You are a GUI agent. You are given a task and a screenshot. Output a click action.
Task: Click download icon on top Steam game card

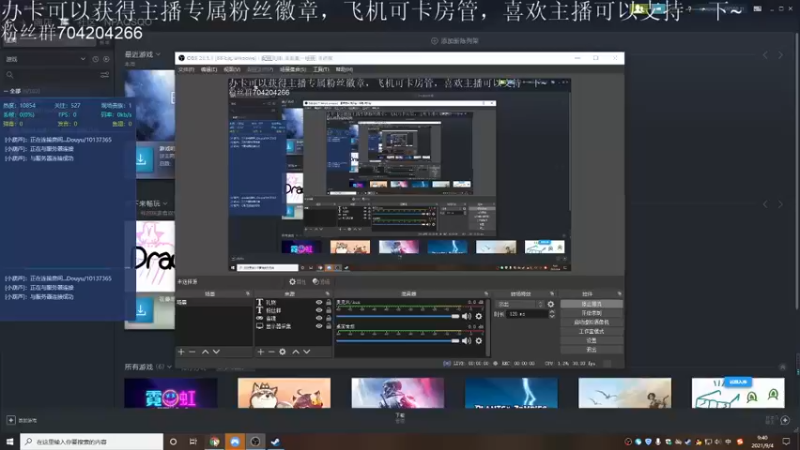coord(141,159)
